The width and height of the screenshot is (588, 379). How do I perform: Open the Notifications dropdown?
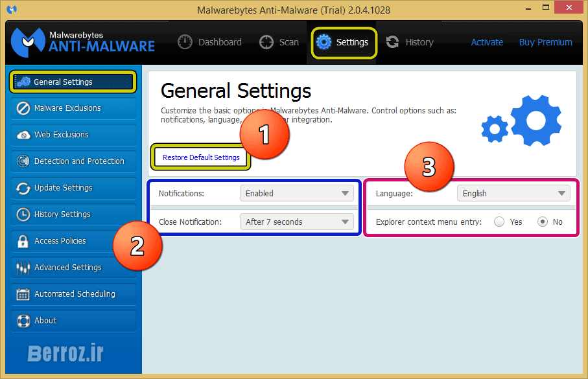[x=297, y=194]
